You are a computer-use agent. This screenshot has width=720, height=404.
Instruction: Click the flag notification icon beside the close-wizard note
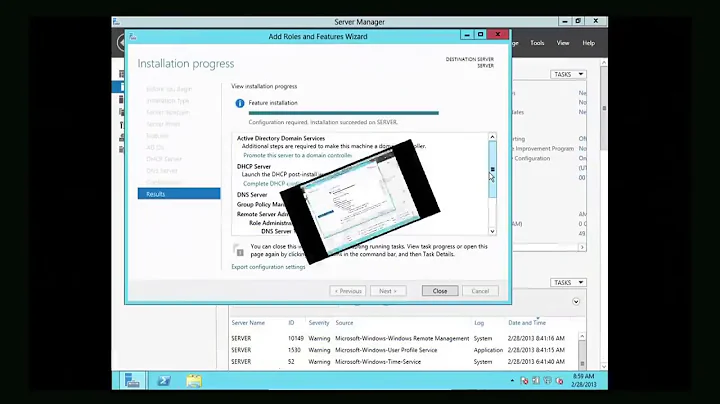point(238,250)
